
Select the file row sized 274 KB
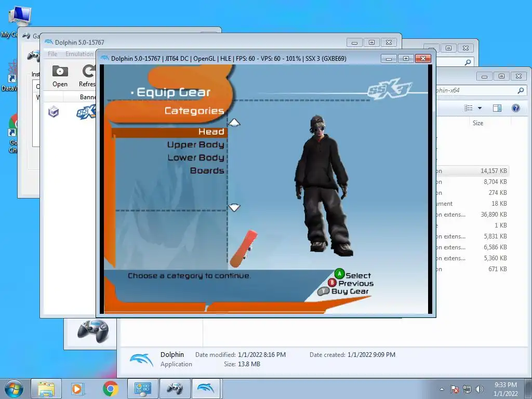tap(472, 193)
